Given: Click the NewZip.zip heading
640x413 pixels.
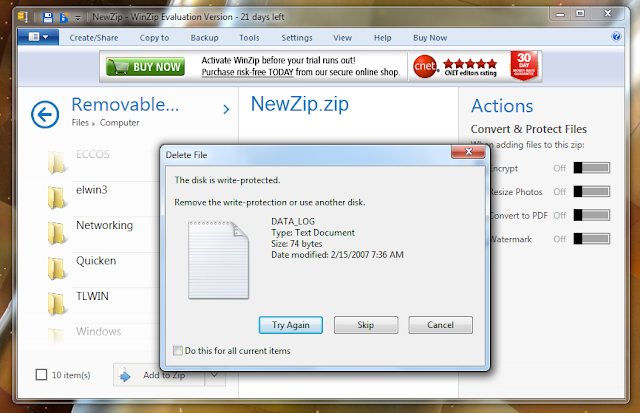Looking at the screenshot, I should 300,104.
